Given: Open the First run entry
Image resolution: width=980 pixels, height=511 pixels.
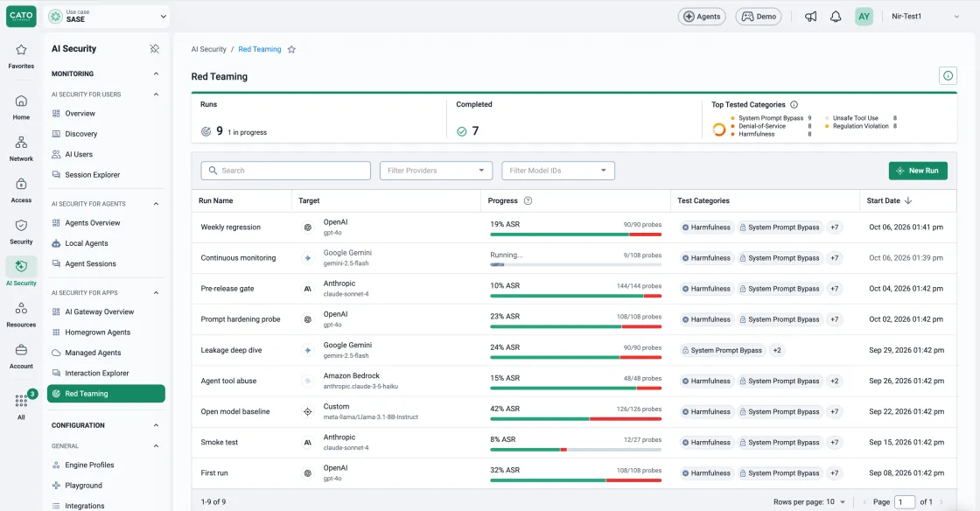Looking at the screenshot, I should pyautogui.click(x=214, y=472).
